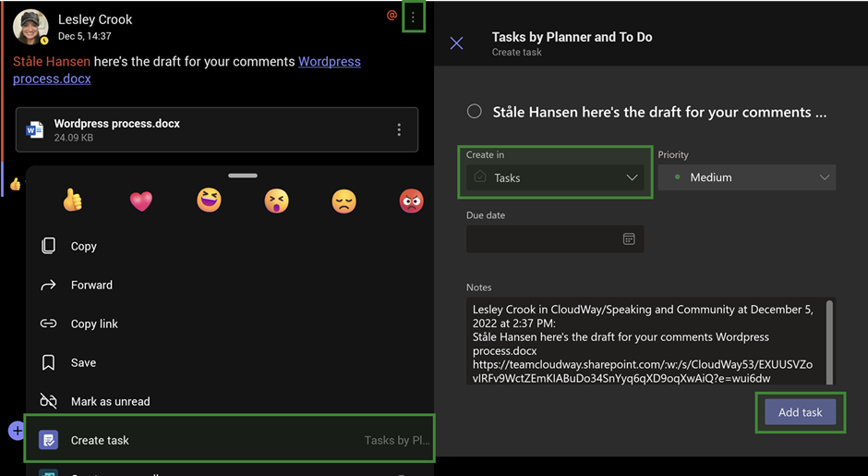Mark task complete using circle toggle
This screenshot has width=868, height=476.
pos(475,112)
